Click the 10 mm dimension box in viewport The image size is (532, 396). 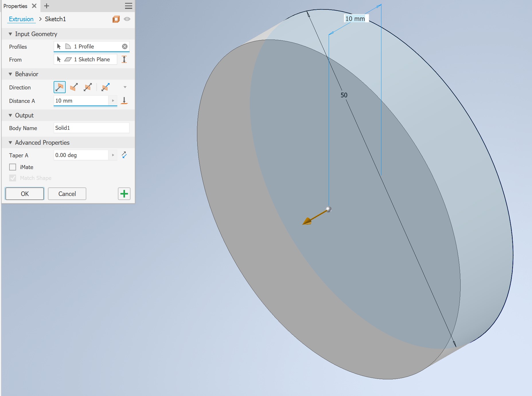pyautogui.click(x=356, y=19)
